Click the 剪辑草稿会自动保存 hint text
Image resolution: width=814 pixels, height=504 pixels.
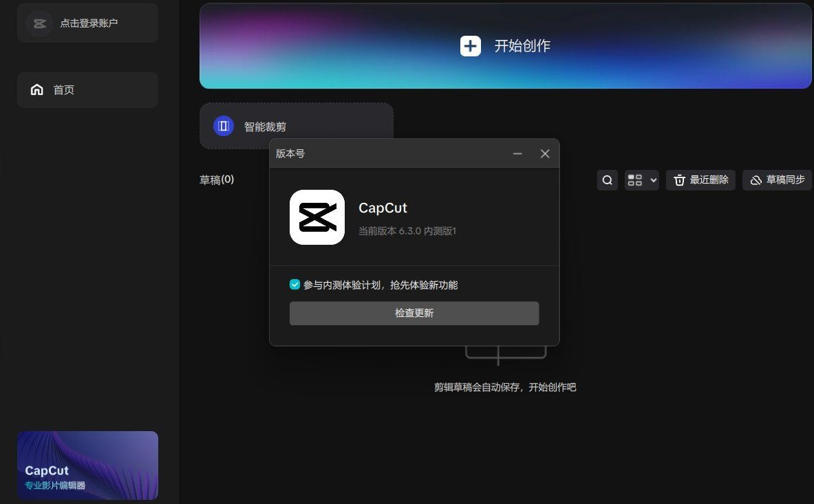(504, 387)
